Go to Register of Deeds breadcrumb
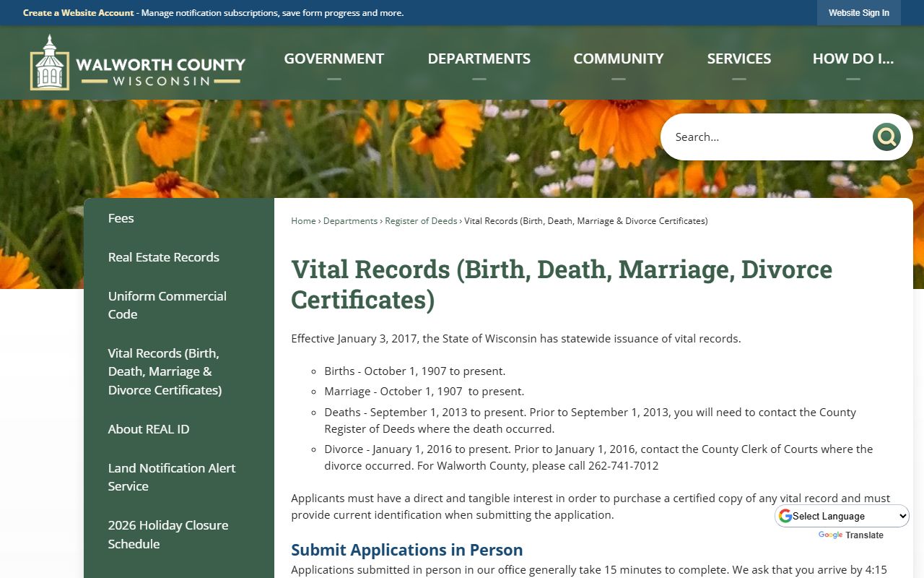924x578 pixels. coord(421,221)
